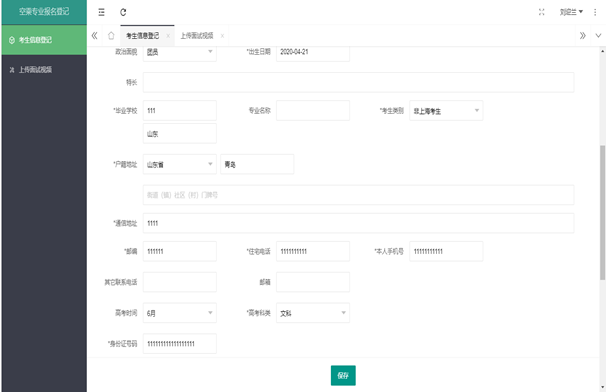Switch to the 上传面试视频 tab
This screenshot has width=606, height=392.
click(197, 36)
